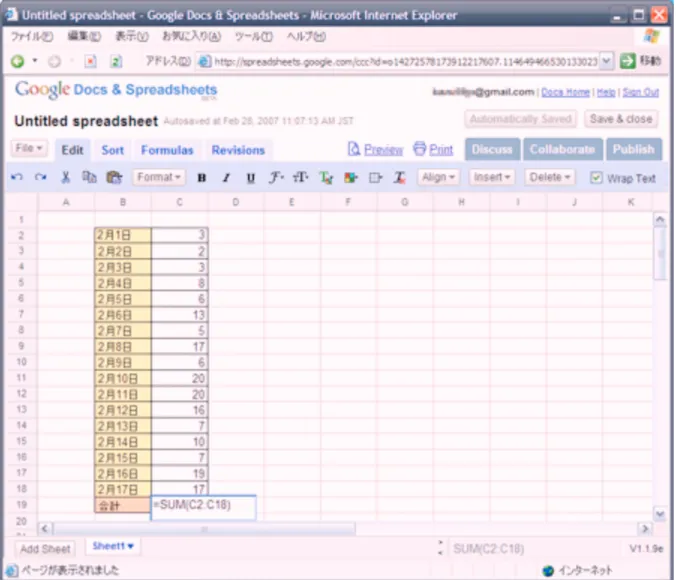The height and width of the screenshot is (580, 676).
Task: Click the Copy icon
Action: click(89, 177)
